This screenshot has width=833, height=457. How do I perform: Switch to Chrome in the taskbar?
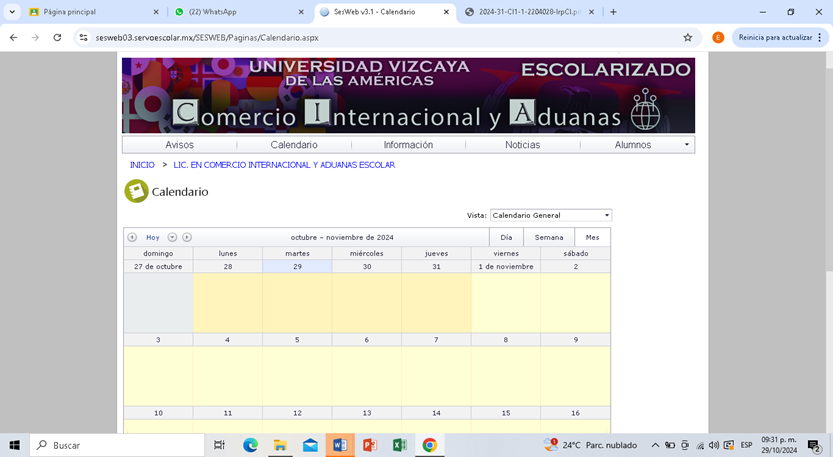coord(430,445)
